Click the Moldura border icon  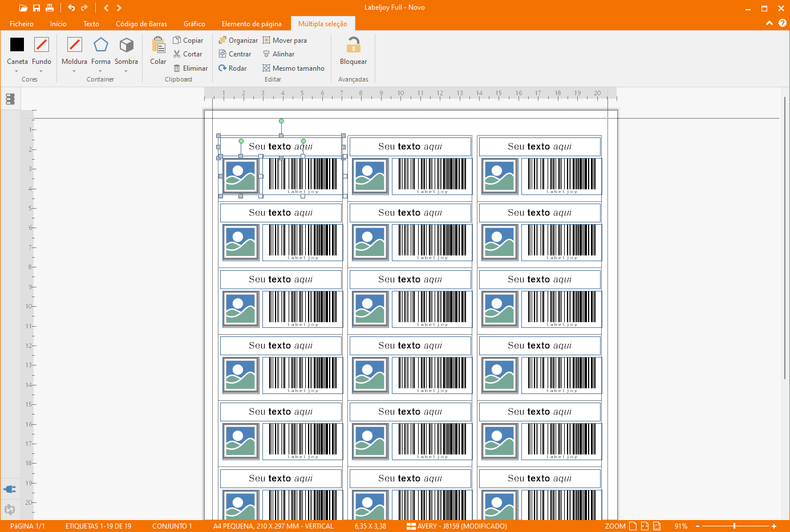(74, 44)
